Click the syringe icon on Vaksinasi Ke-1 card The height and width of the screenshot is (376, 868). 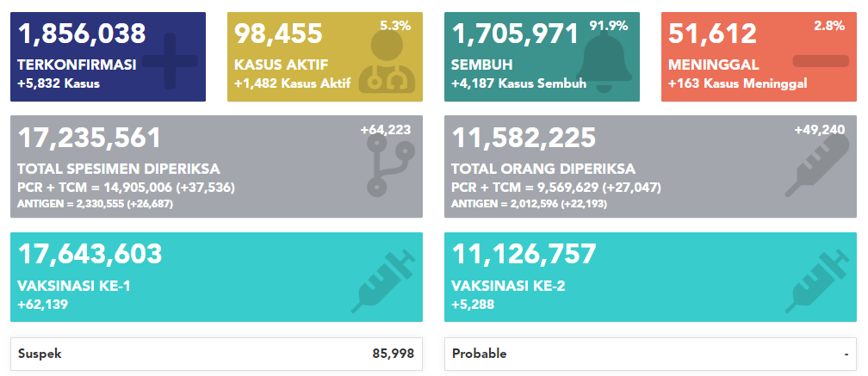[383, 280]
